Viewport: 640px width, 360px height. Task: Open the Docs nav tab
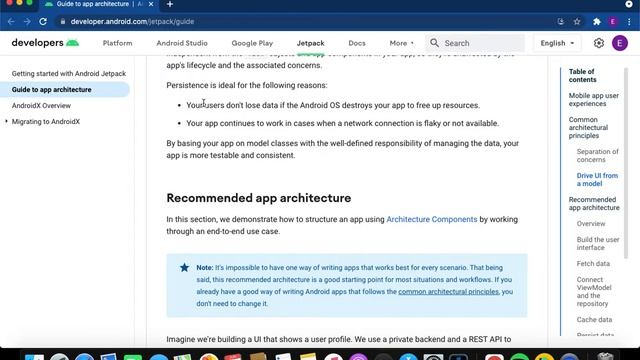[357, 43]
